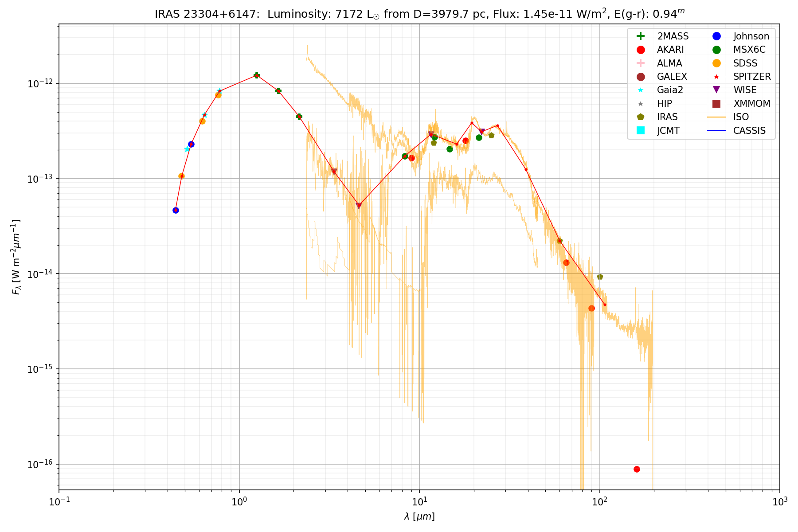Click the IRAS olive pentagon legend marker
This screenshot has width=798, height=532.
tap(640, 117)
